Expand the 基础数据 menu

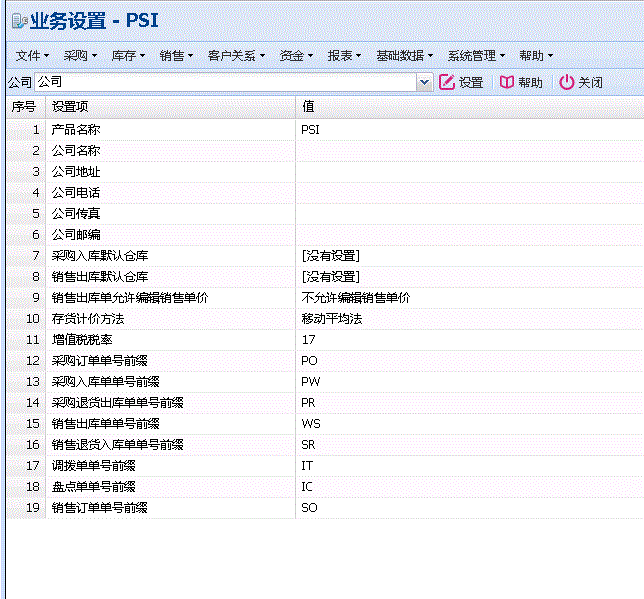405,55
